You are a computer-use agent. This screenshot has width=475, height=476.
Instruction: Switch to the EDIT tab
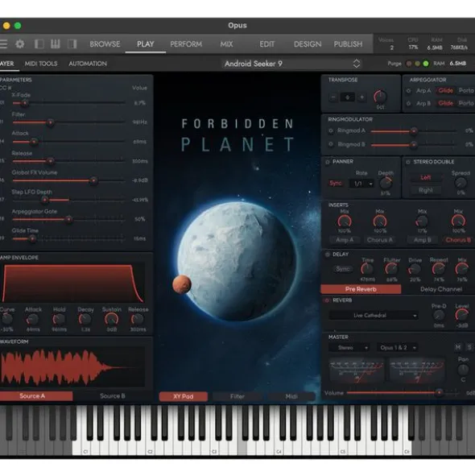click(266, 44)
